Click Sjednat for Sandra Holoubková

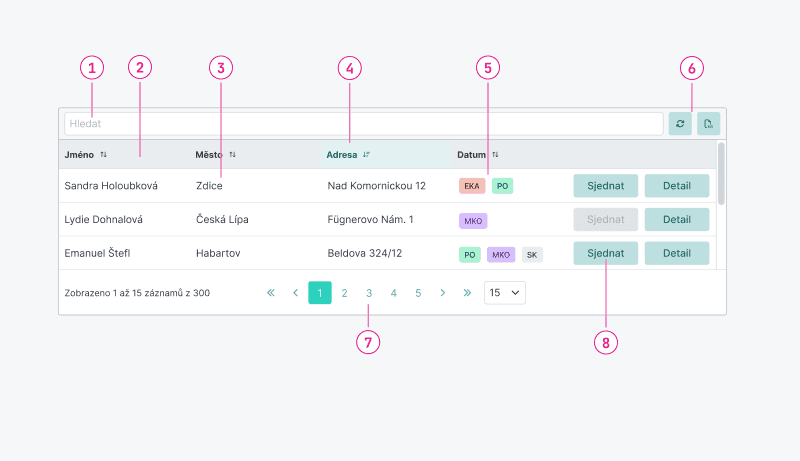[606, 186]
